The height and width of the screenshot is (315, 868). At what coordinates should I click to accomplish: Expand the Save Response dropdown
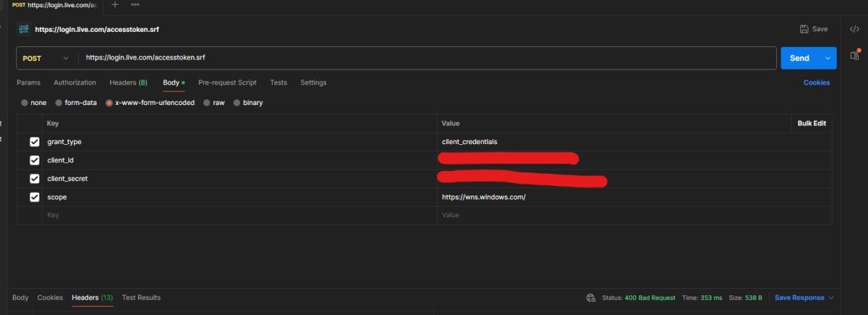(830, 298)
